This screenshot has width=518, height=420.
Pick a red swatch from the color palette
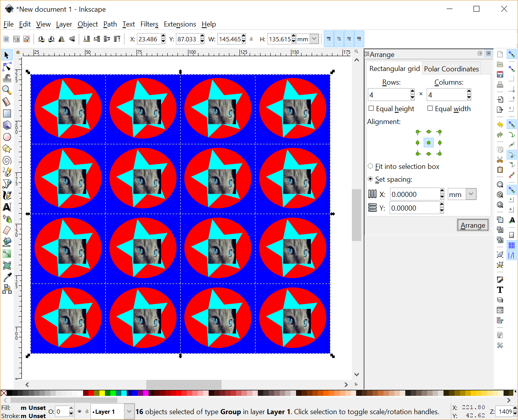(x=92, y=393)
